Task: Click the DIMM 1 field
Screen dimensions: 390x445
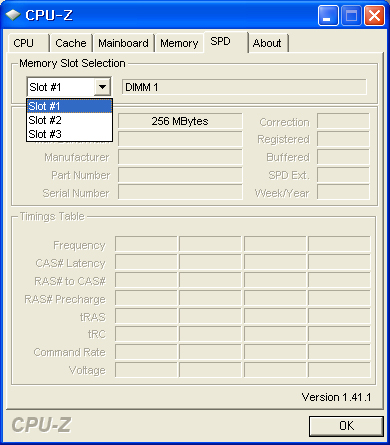Action: click(244, 87)
